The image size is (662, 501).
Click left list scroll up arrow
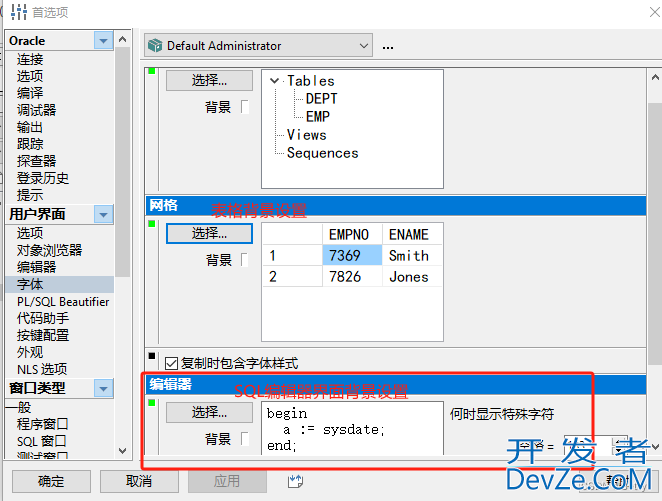[x=122, y=40]
